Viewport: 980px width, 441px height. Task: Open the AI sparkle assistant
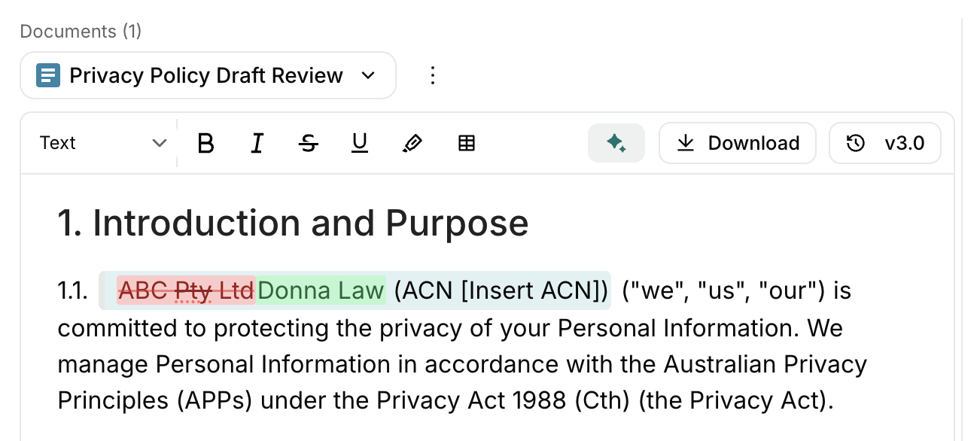[616, 143]
